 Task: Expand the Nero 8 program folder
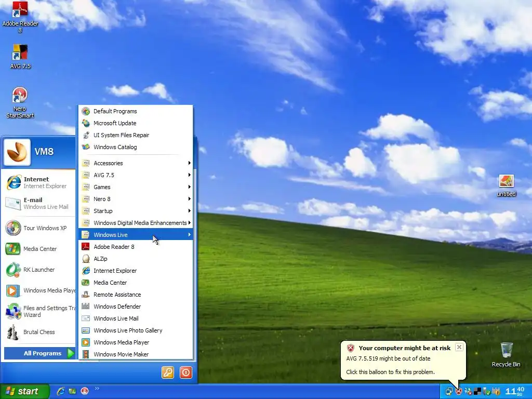tap(136, 199)
